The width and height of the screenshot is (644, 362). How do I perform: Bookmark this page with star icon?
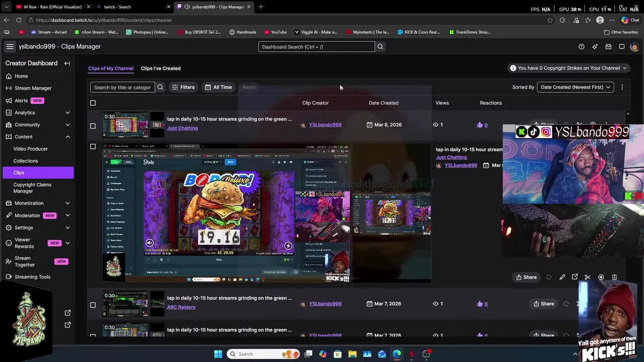pyautogui.click(x=550, y=20)
